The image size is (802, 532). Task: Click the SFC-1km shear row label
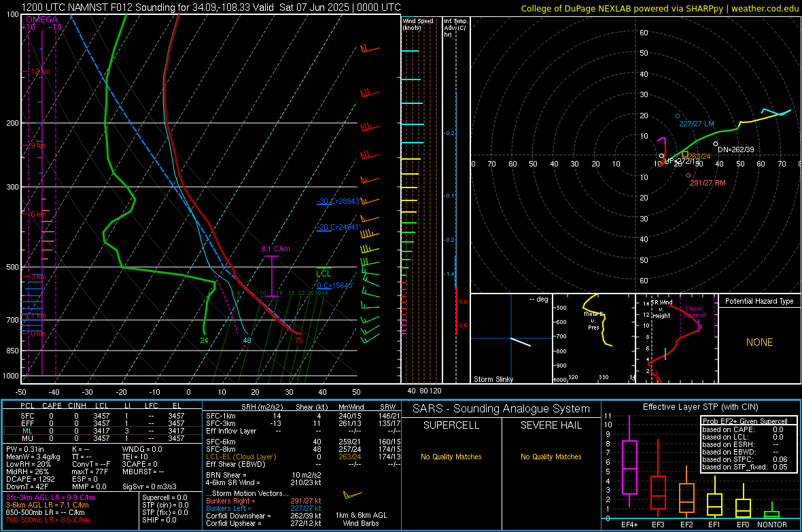tap(221, 416)
